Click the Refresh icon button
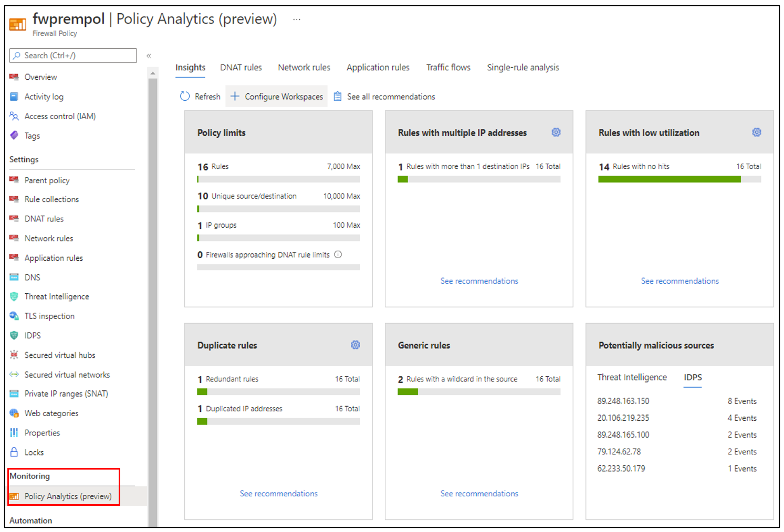This screenshot has width=784, height=532. click(185, 97)
